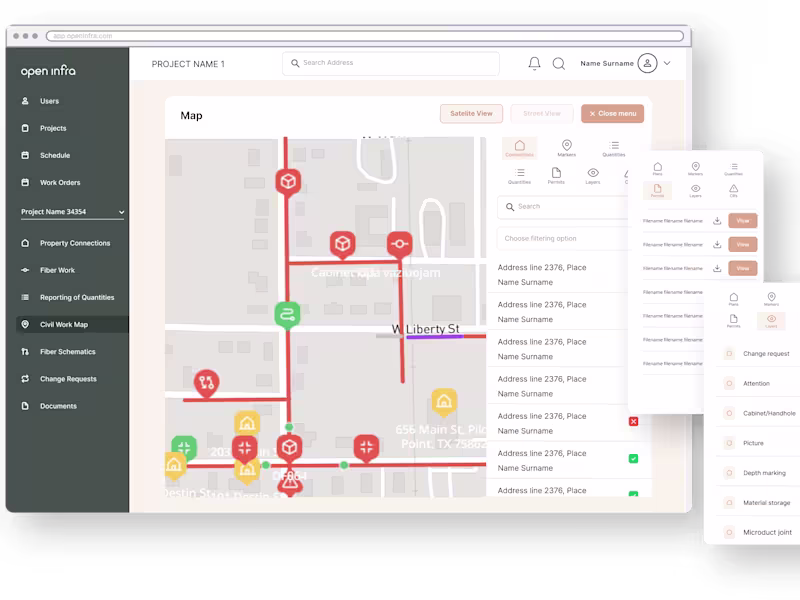Click yellow house marker near 656 Main St

coord(444,402)
